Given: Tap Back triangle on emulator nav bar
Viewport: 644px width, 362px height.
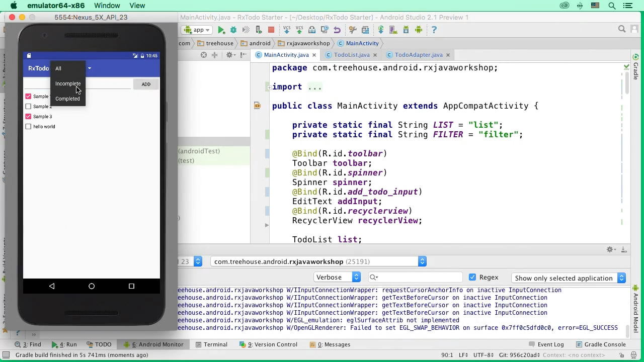Looking at the screenshot, I should [52, 286].
